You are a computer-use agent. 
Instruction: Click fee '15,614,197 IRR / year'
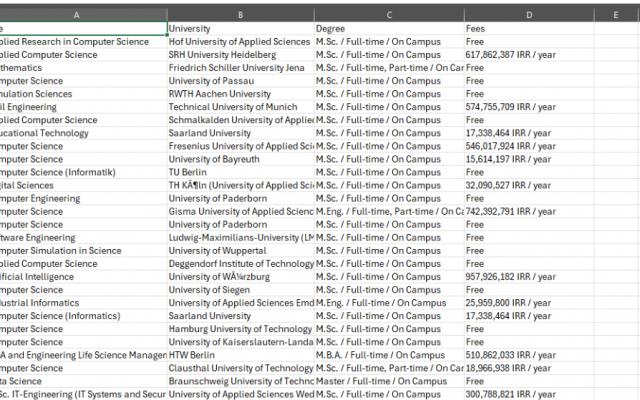529,159
